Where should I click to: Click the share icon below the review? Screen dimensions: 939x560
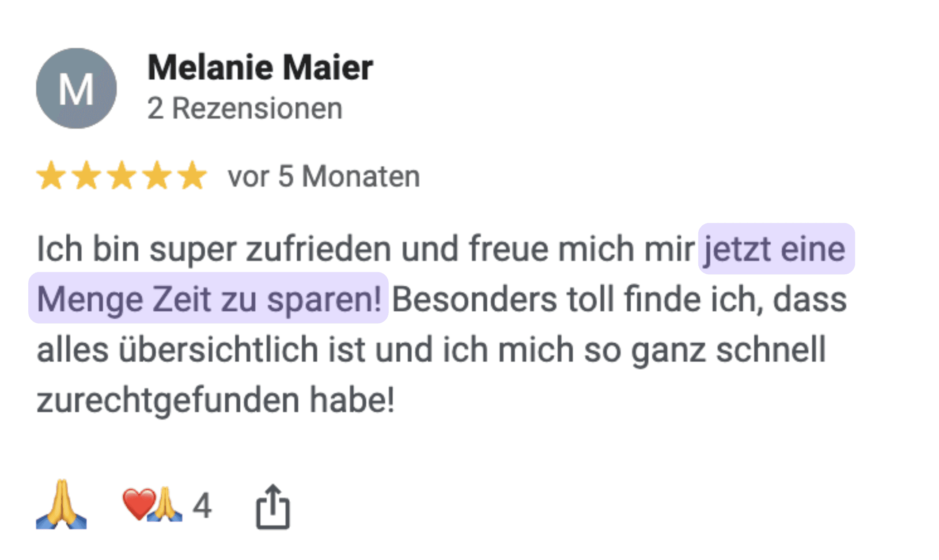(x=273, y=506)
